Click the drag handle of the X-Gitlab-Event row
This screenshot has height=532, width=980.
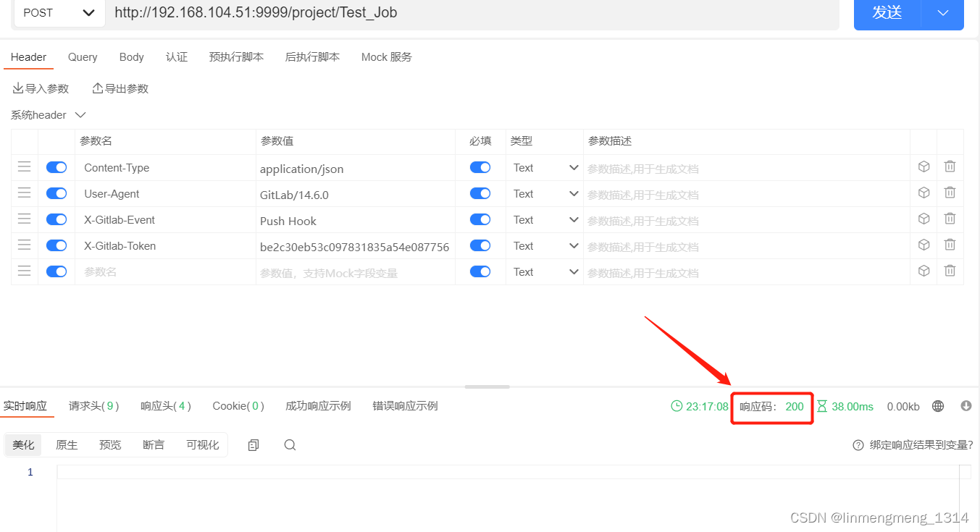[x=24, y=219]
